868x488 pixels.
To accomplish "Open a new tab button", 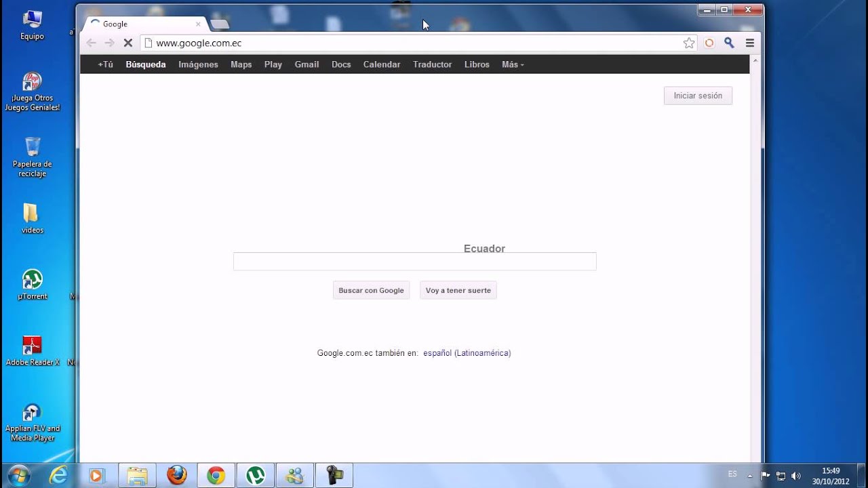I will [x=220, y=24].
